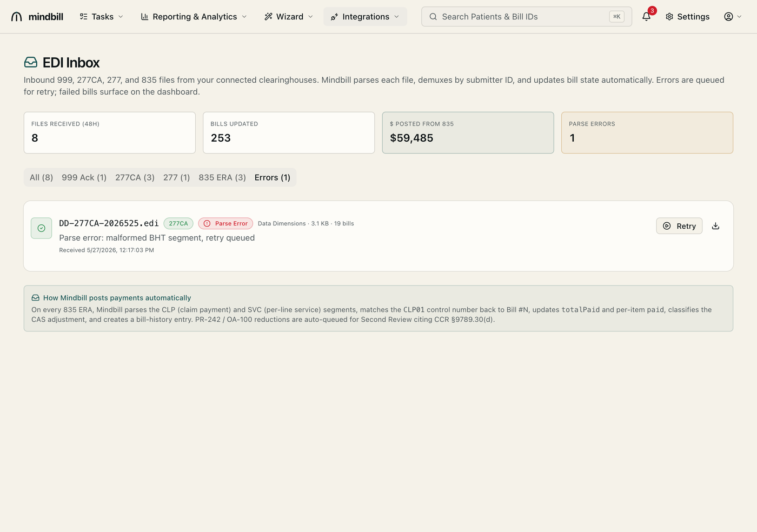
Task: Open the Wizard menu
Action: tap(289, 17)
